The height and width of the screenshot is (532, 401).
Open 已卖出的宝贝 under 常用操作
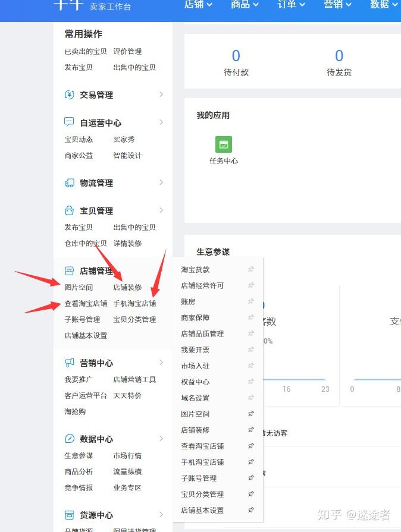86,51
